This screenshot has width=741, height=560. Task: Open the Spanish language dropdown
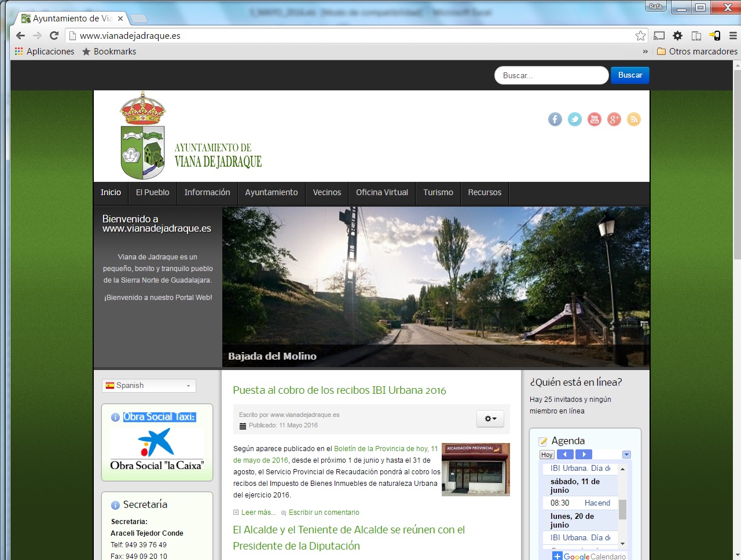click(x=149, y=386)
